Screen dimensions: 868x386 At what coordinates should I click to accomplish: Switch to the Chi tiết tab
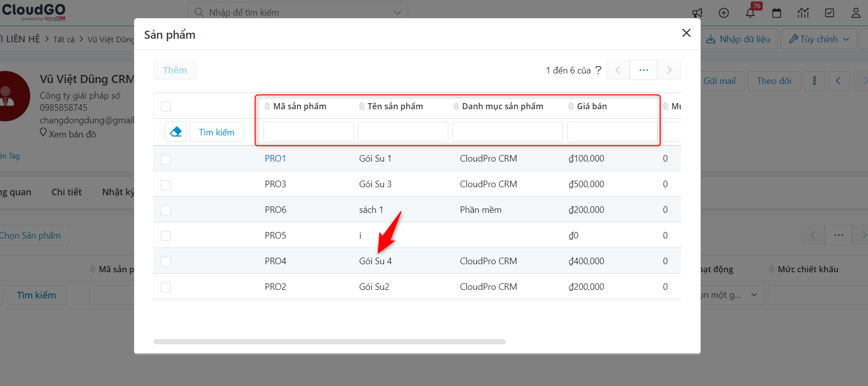coord(66,192)
